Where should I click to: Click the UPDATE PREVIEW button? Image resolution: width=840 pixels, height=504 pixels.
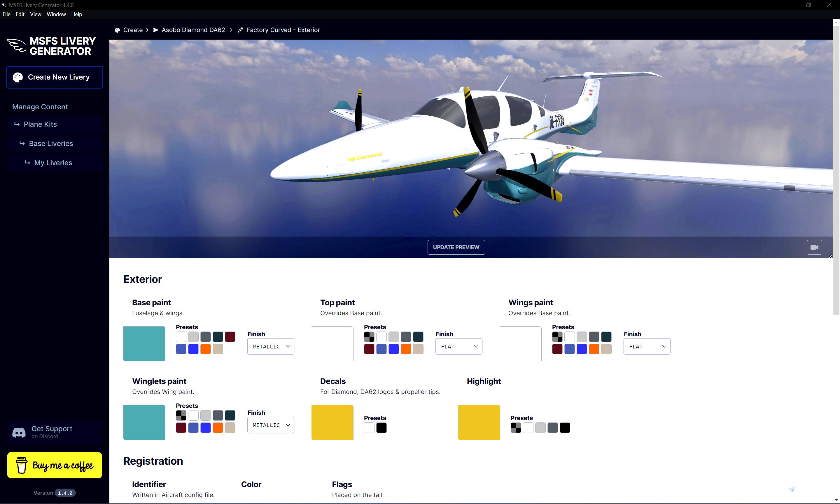[x=456, y=247]
